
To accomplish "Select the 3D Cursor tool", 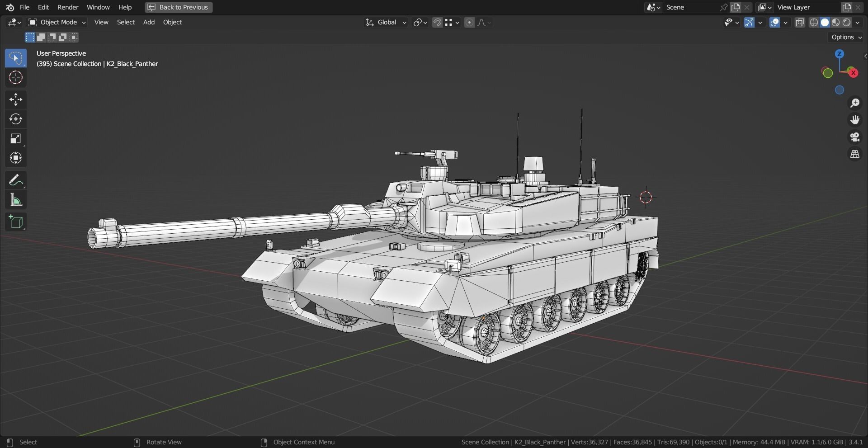I will [x=16, y=78].
